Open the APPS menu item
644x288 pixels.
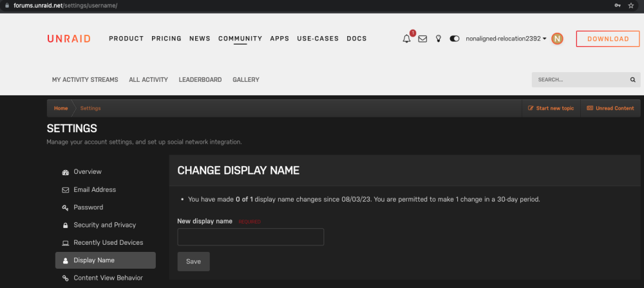click(279, 39)
